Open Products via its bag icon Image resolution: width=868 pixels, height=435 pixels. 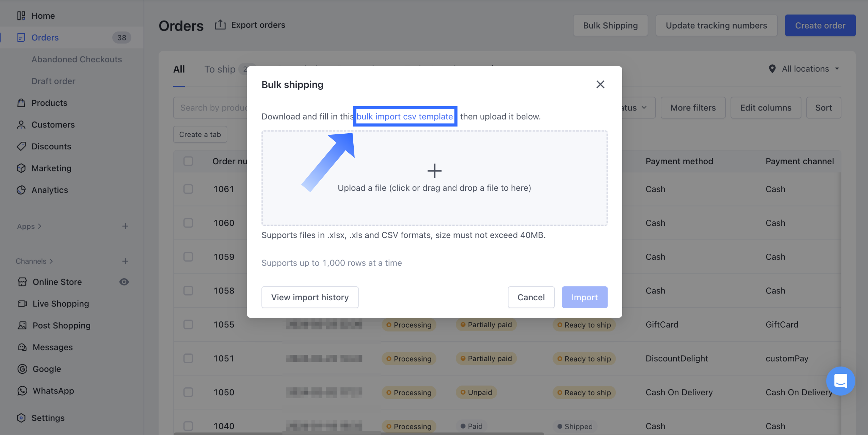(21, 103)
